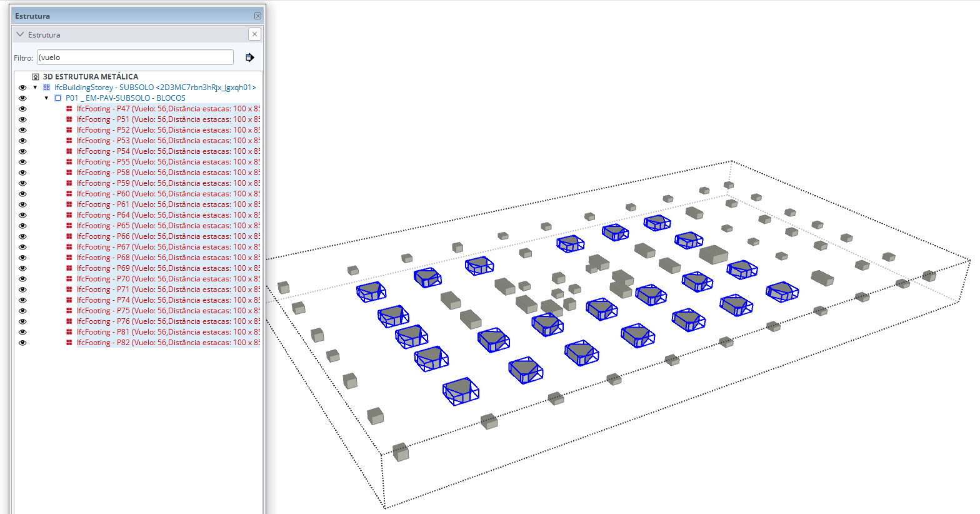
Task: Click red icon of IfcFooting P71
Action: pyautogui.click(x=69, y=290)
